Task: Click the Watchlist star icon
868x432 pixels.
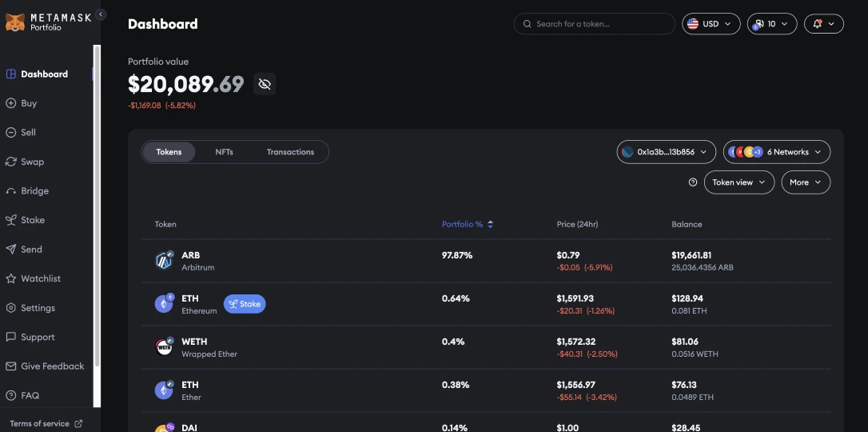Action: point(10,278)
